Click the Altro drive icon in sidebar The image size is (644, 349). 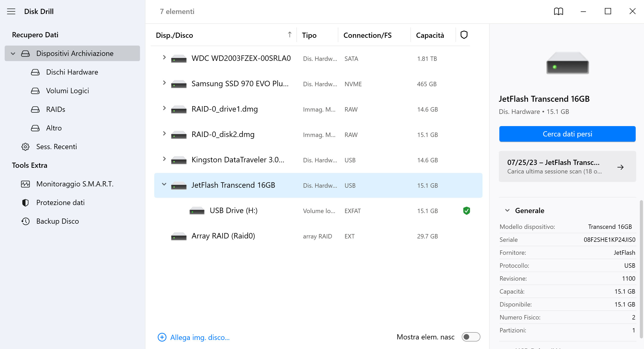click(35, 128)
